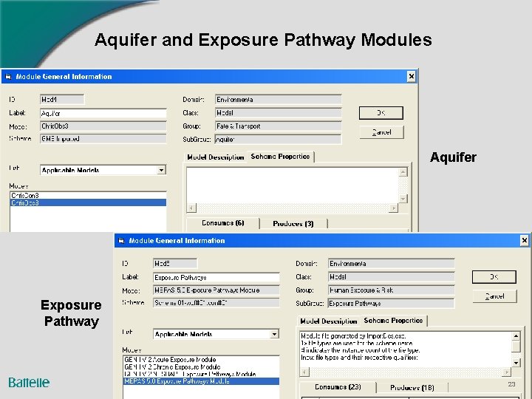The height and width of the screenshot is (399, 532).
Task: Select MEPAS 5.0 Exposure Pathways Module in list
Action: [201, 381]
